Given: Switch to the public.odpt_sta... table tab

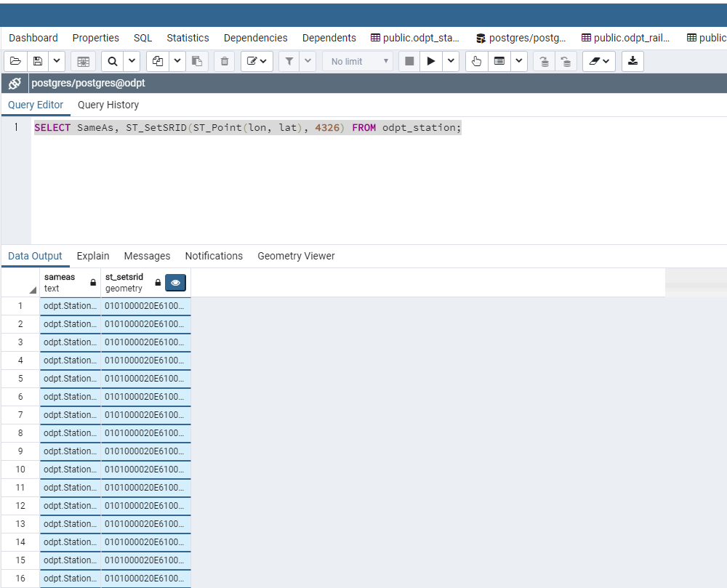Looking at the screenshot, I should coord(415,38).
